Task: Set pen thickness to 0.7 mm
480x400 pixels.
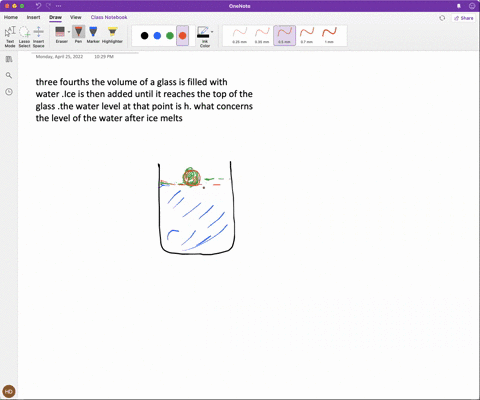Action: [x=307, y=35]
